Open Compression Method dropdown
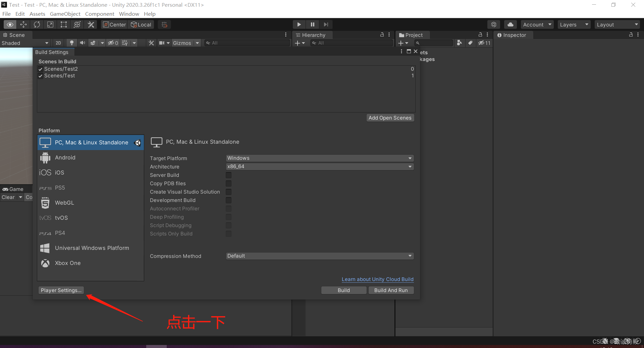The height and width of the screenshot is (348, 644). 320,256
